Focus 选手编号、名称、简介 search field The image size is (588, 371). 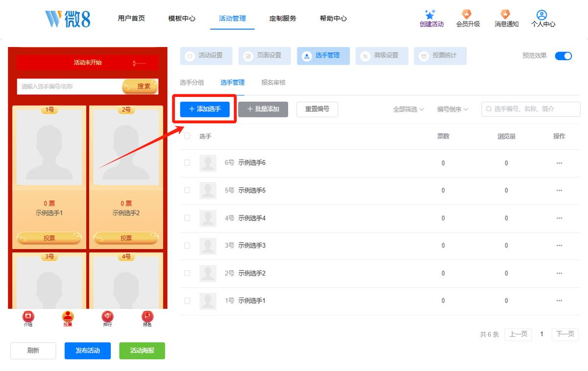pos(531,109)
